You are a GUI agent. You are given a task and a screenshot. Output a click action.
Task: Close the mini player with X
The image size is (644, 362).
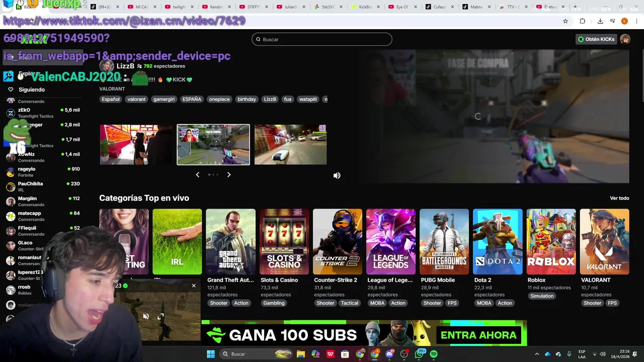coord(194,286)
